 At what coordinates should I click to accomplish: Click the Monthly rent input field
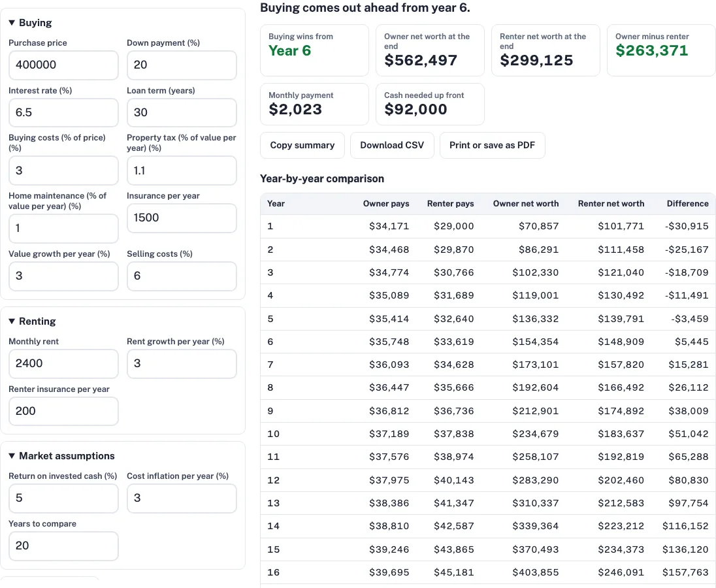pos(63,363)
